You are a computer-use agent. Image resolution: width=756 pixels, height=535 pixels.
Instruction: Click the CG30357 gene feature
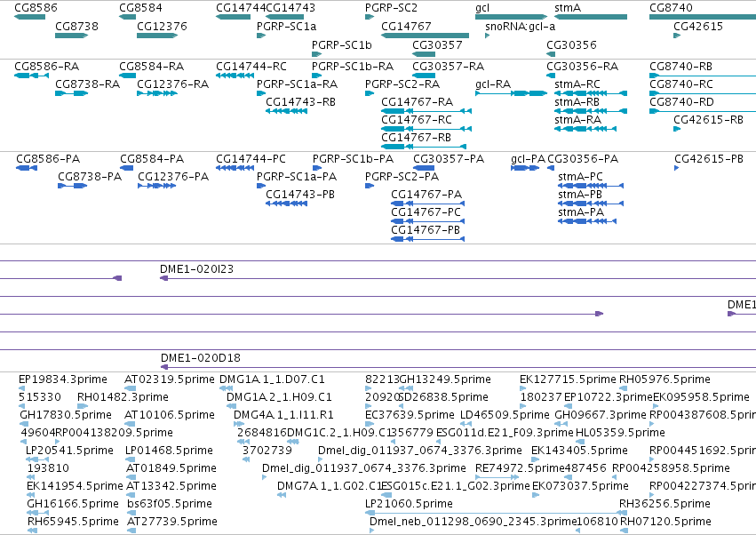(x=424, y=54)
